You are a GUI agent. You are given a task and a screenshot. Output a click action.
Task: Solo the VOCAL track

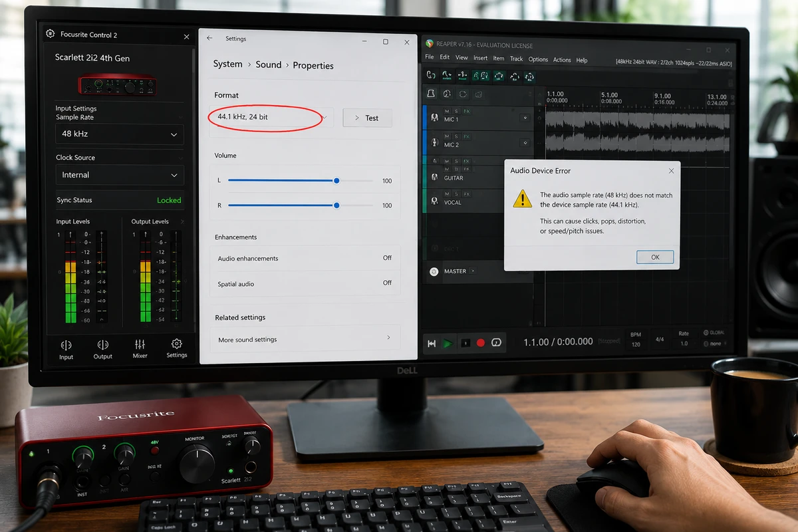point(456,194)
